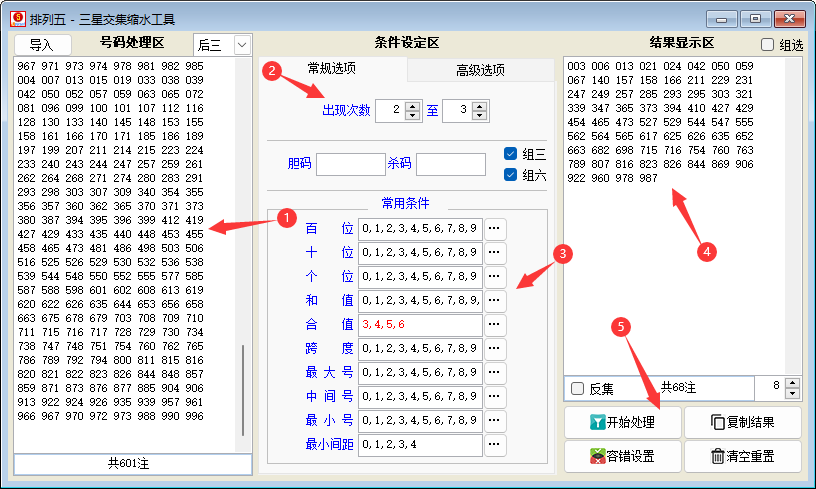
Task: Open ellipsis picker for 合值 row
Action: pos(495,325)
